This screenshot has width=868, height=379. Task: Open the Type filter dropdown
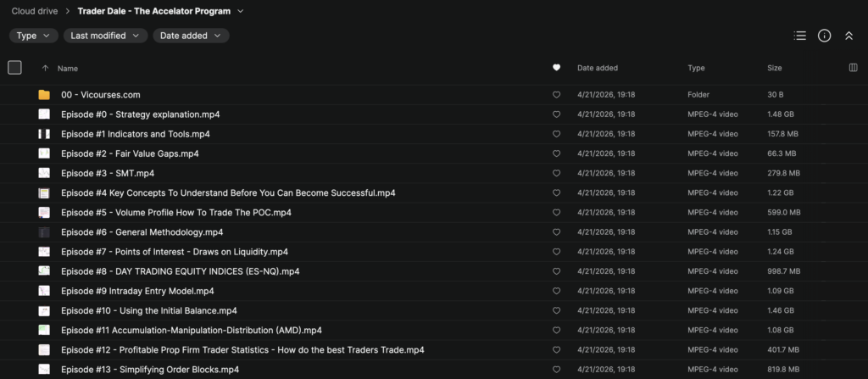(x=34, y=36)
